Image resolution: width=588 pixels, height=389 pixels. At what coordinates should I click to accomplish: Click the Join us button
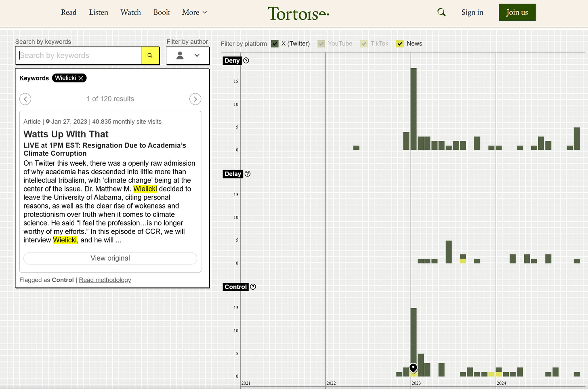click(517, 13)
